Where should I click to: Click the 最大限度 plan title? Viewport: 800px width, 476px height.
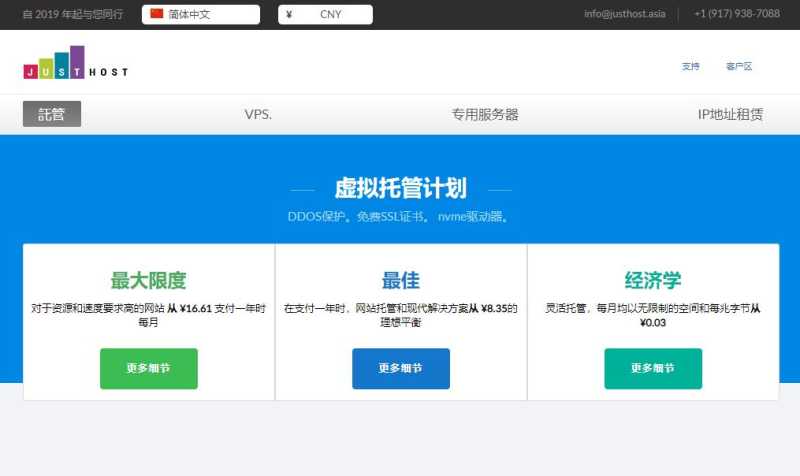(x=148, y=280)
